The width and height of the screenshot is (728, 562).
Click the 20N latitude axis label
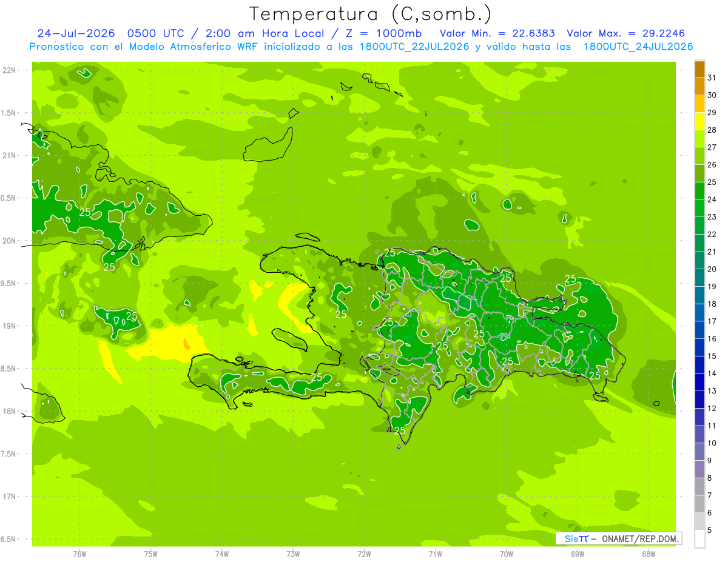(9, 241)
